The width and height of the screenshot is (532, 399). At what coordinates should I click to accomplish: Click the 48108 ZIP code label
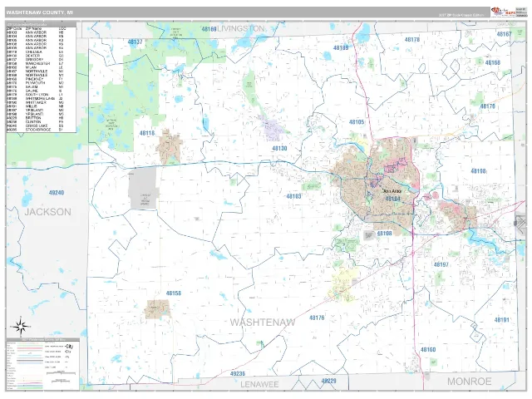click(384, 234)
